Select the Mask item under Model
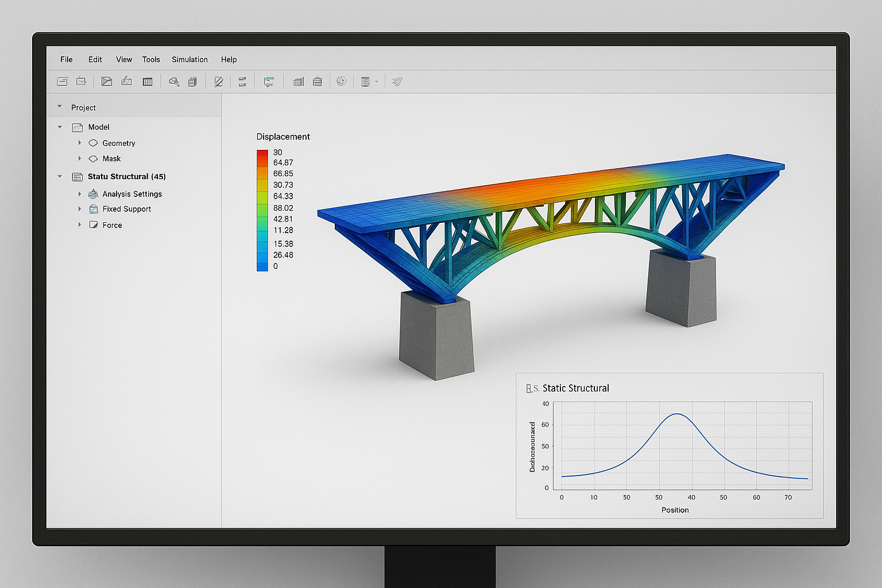This screenshot has height=588, width=882. (x=111, y=158)
